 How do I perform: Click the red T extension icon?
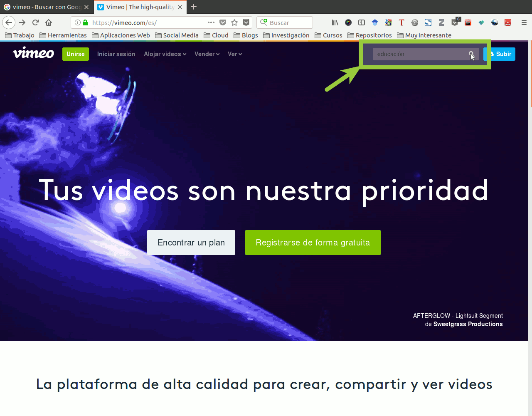(x=401, y=22)
